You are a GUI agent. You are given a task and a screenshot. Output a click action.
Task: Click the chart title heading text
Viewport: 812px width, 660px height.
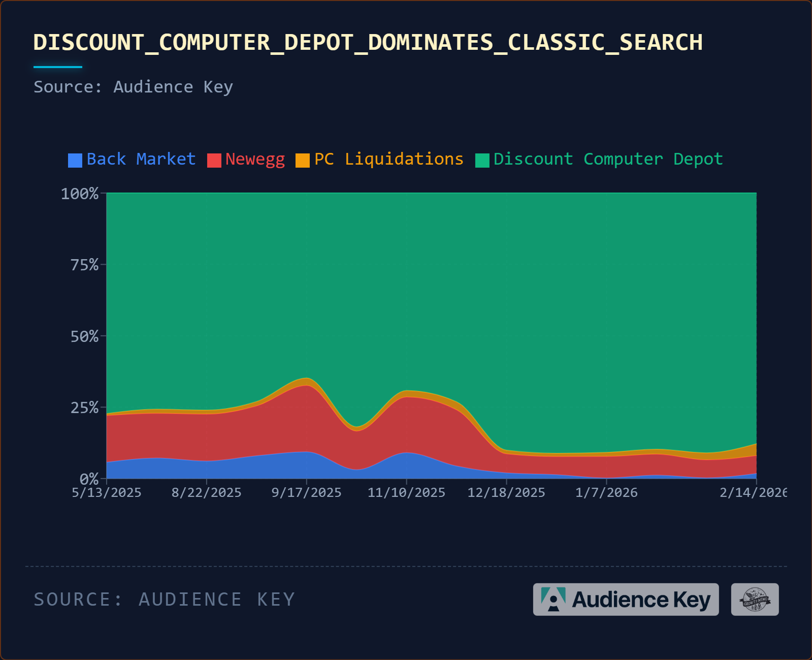tap(368, 42)
